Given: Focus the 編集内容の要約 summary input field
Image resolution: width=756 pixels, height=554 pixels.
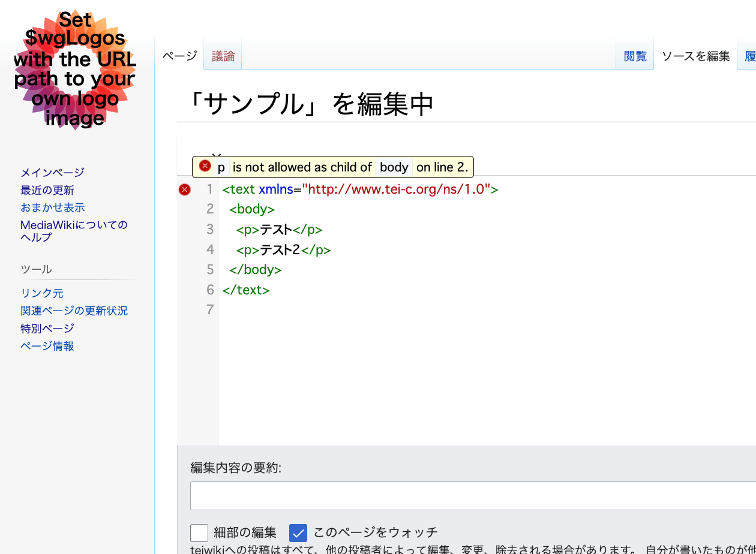Looking at the screenshot, I should (x=473, y=496).
